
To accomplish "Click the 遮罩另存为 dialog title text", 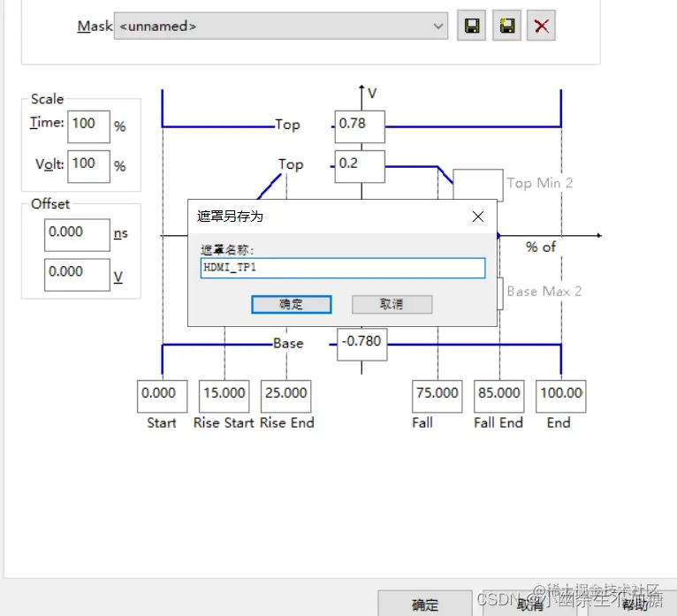I will coord(230,216).
